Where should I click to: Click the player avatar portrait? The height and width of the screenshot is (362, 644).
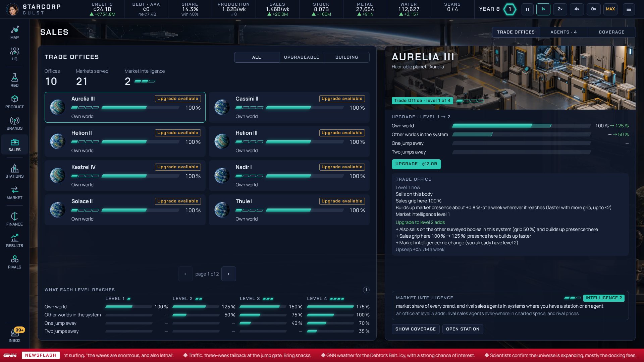(x=12, y=9)
